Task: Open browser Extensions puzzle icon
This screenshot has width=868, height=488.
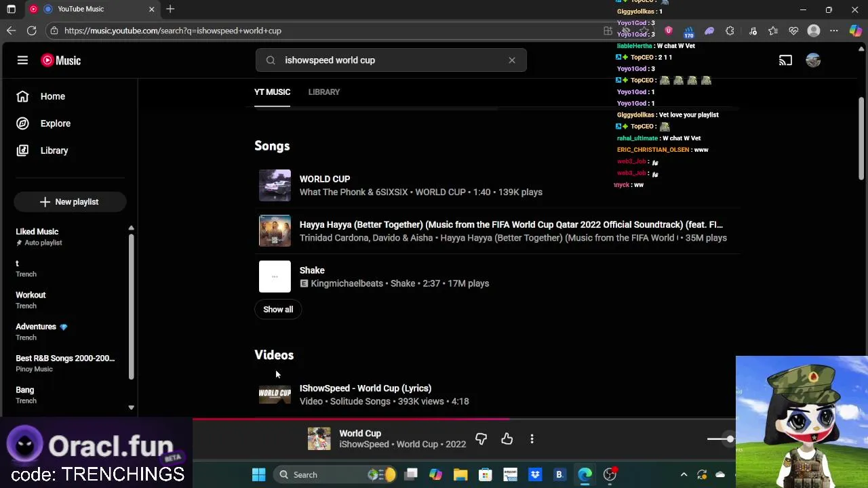Action: tap(730, 30)
